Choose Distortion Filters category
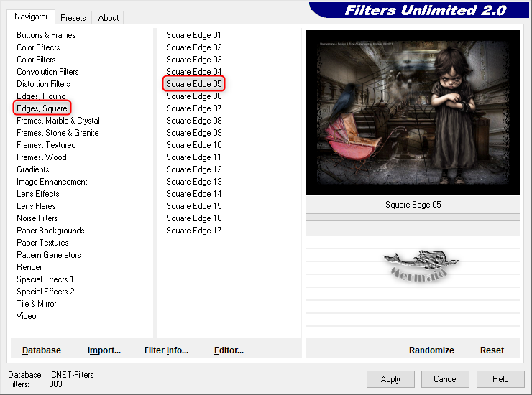 (43, 84)
